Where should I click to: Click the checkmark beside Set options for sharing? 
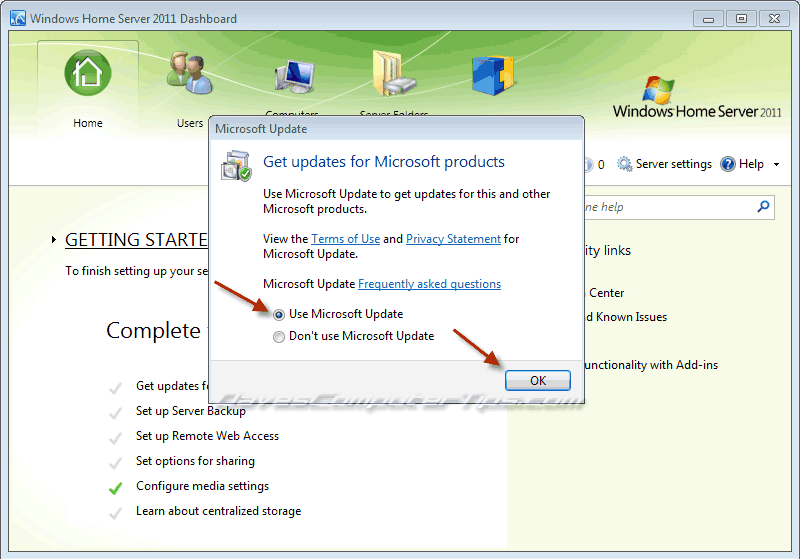[116, 463]
